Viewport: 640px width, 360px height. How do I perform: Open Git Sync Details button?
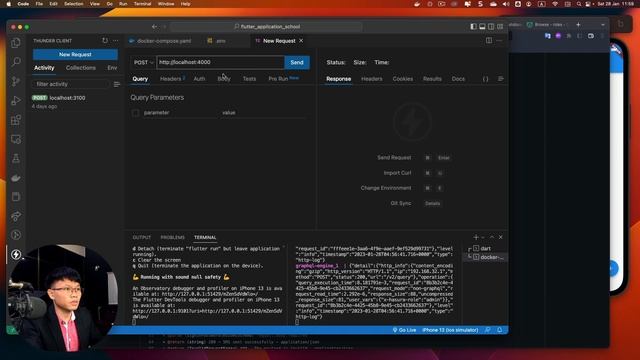(432, 203)
